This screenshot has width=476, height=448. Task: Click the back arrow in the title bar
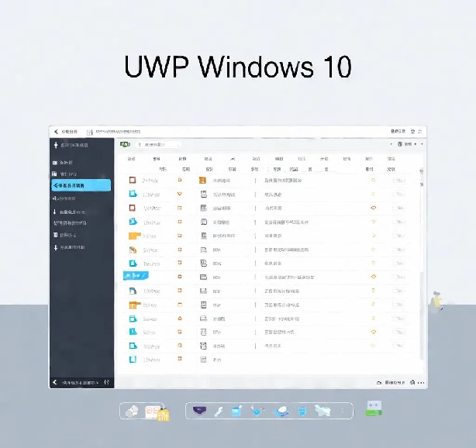(x=56, y=132)
